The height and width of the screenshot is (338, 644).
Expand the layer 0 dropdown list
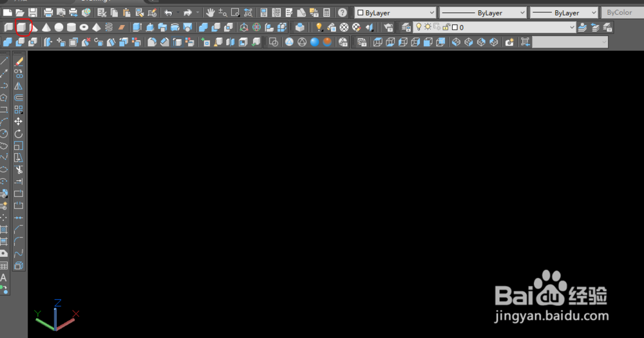coord(572,28)
